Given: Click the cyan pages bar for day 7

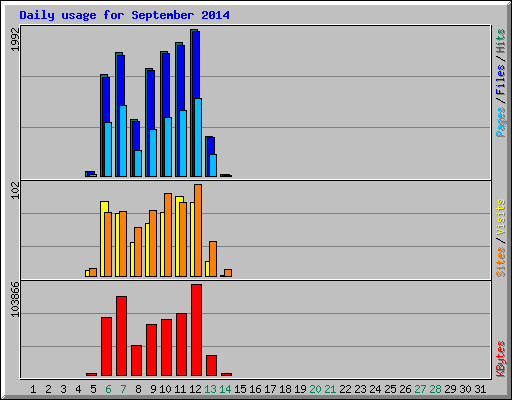Looking at the screenshot, I should (x=123, y=141).
